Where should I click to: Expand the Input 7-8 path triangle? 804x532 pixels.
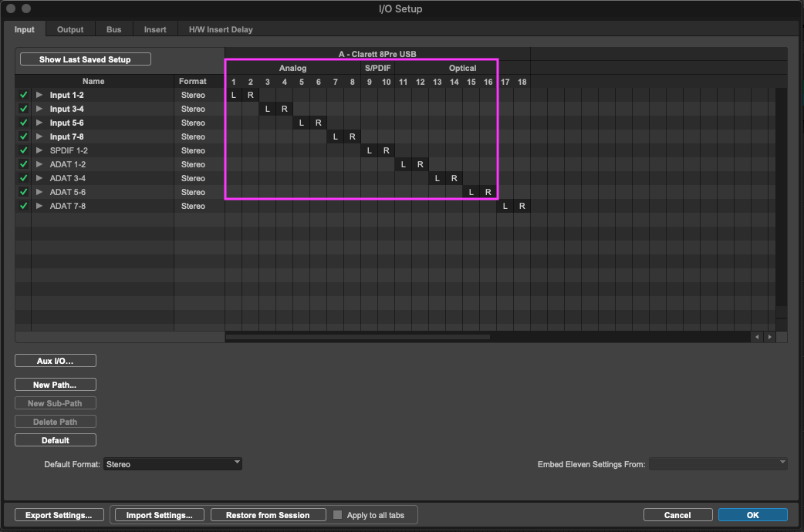[39, 136]
